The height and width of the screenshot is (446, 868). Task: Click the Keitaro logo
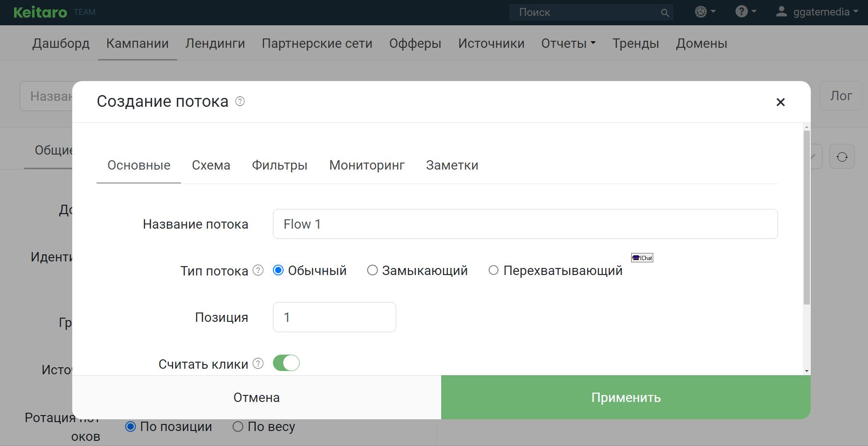(40, 12)
